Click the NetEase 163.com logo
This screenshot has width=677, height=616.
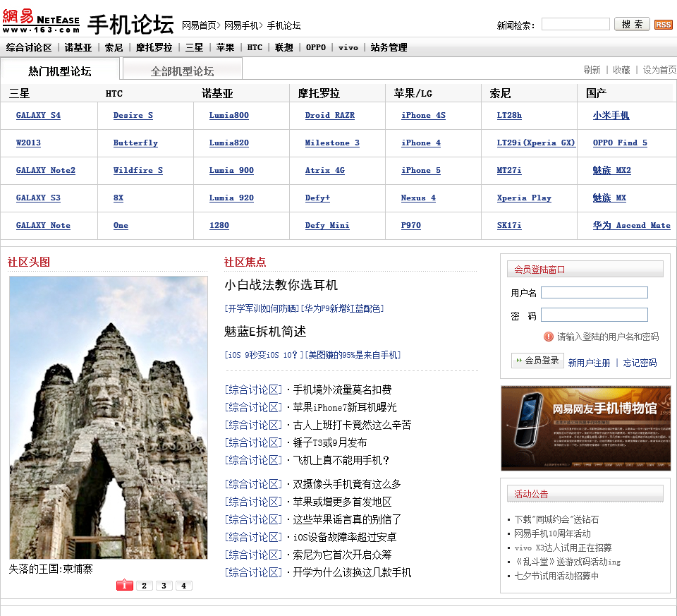(41, 21)
